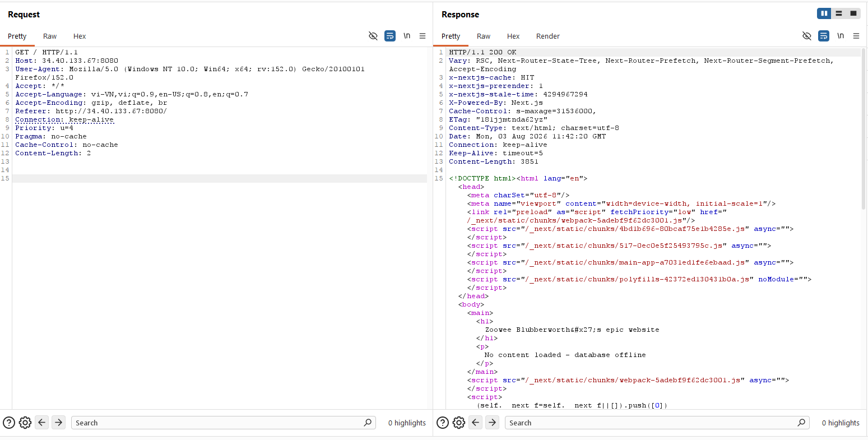Image resolution: width=868 pixels, height=440 pixels.
Task: Click 'X-Powered-By: Next.js' header
Action: pos(496,103)
